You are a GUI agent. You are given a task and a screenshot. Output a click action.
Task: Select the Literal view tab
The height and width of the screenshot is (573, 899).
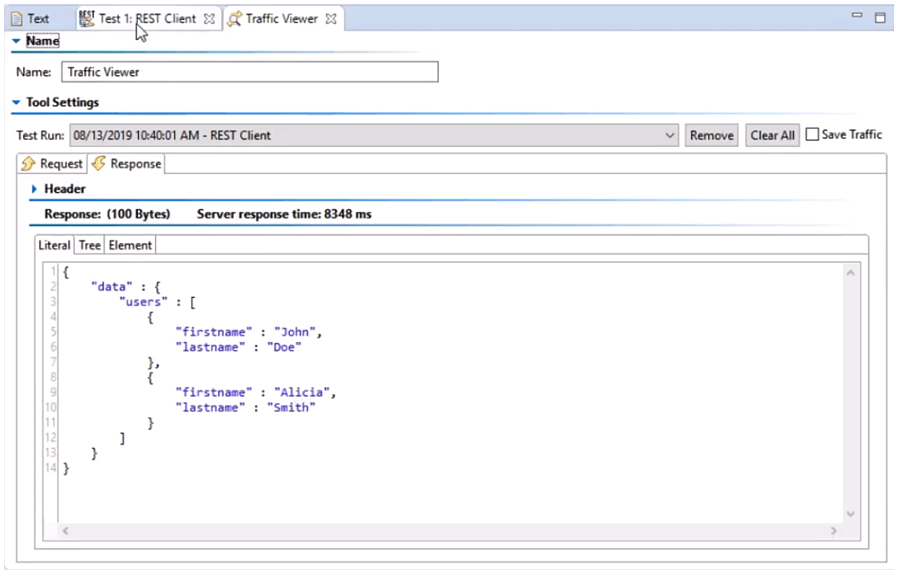[54, 245]
